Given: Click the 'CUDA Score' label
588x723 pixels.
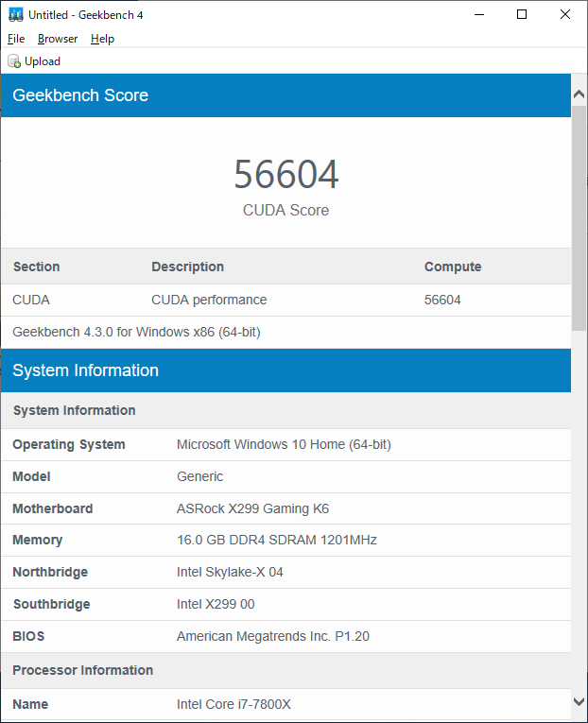Looking at the screenshot, I should click(x=285, y=210).
